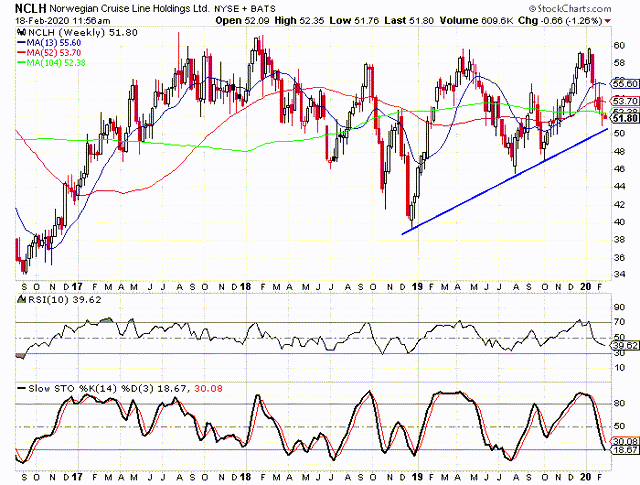The height and width of the screenshot is (485, 640).
Task: Click the 39.62 RSI value tag on the right axis
Action: pos(625,346)
